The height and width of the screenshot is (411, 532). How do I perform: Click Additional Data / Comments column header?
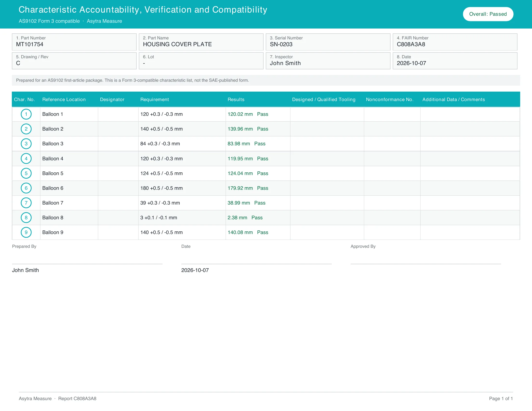click(453, 99)
